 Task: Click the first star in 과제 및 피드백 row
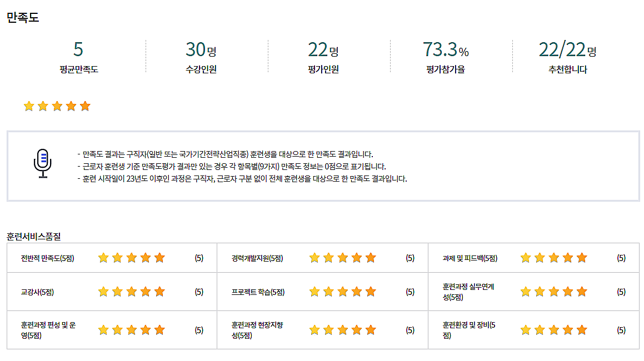(x=526, y=258)
